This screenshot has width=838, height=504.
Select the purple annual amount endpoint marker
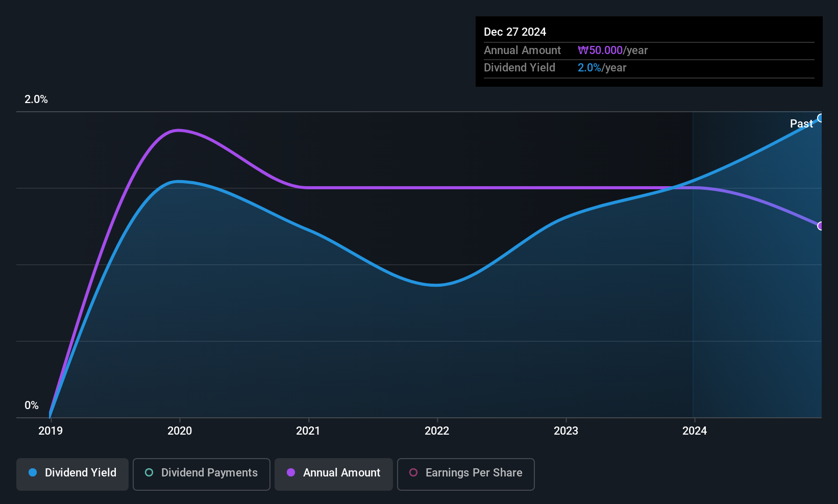(821, 226)
